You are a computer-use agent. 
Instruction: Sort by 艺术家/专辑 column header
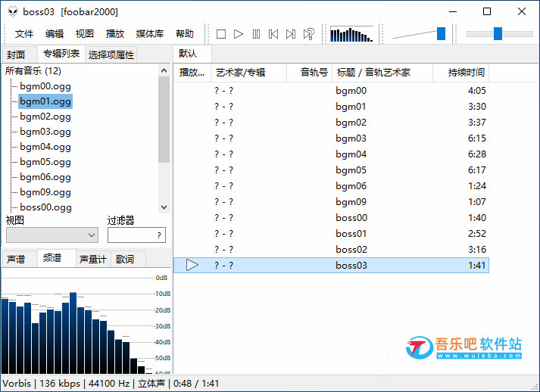coord(248,73)
